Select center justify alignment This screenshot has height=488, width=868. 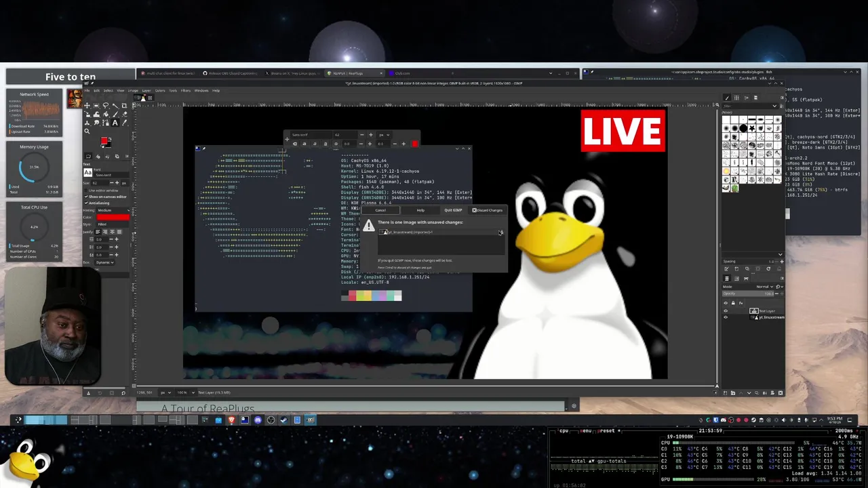112,232
